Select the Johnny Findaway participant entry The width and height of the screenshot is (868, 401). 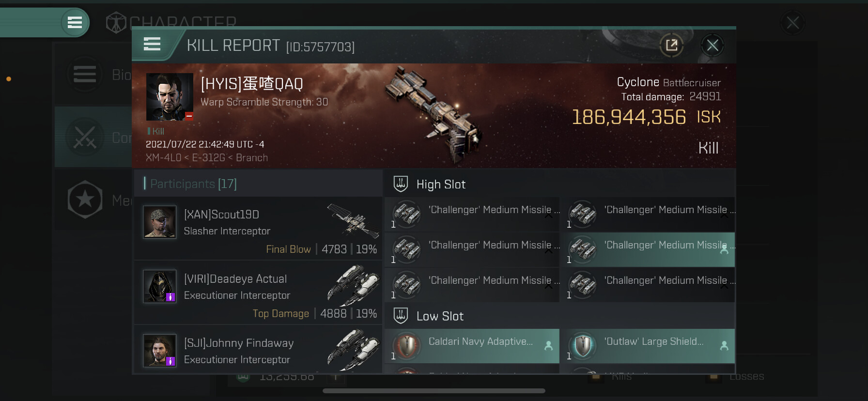[258, 349]
